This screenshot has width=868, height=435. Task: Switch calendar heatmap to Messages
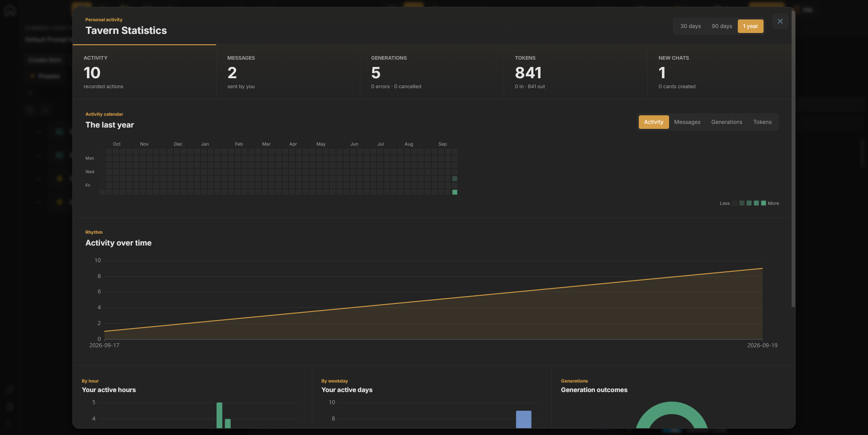687,122
